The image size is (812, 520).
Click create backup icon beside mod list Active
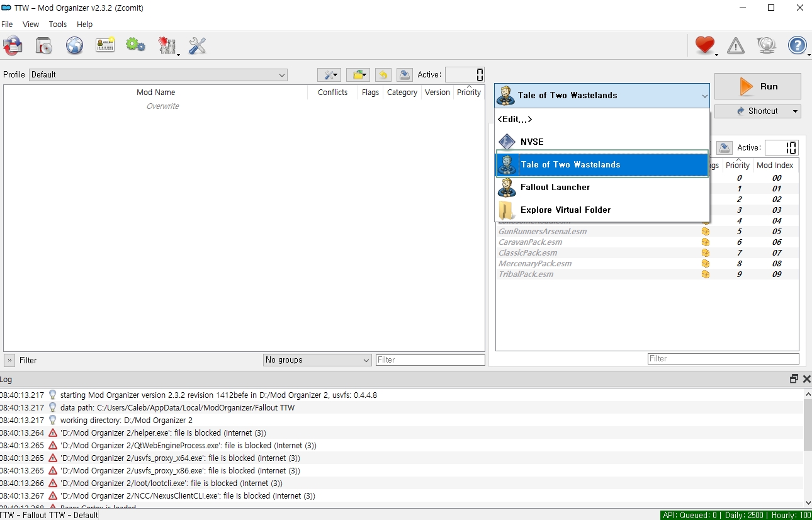tap(405, 75)
